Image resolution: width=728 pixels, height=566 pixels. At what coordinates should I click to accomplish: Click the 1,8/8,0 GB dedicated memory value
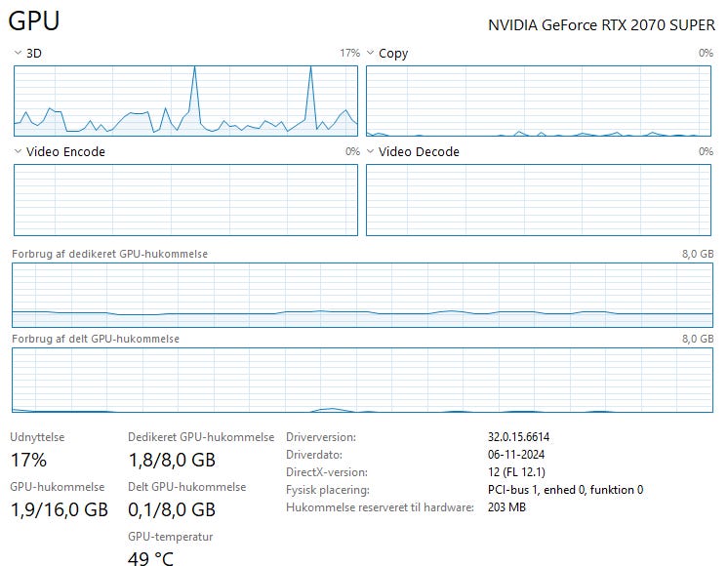point(172,460)
